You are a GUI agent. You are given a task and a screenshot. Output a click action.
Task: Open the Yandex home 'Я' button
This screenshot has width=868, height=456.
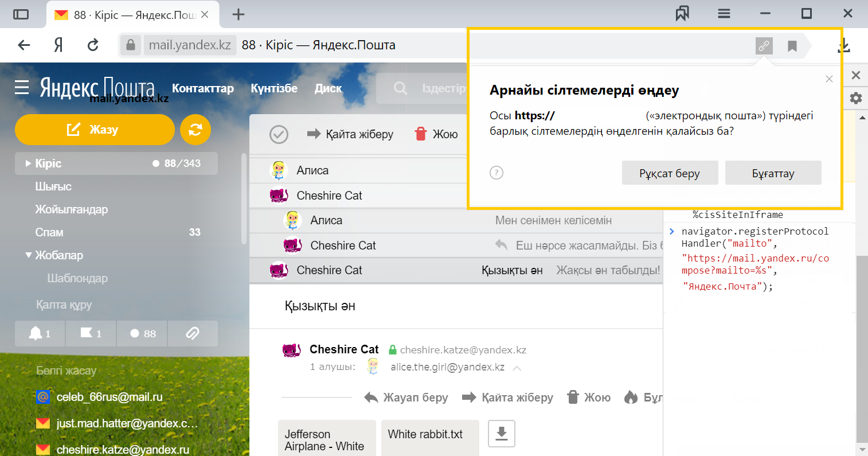58,45
